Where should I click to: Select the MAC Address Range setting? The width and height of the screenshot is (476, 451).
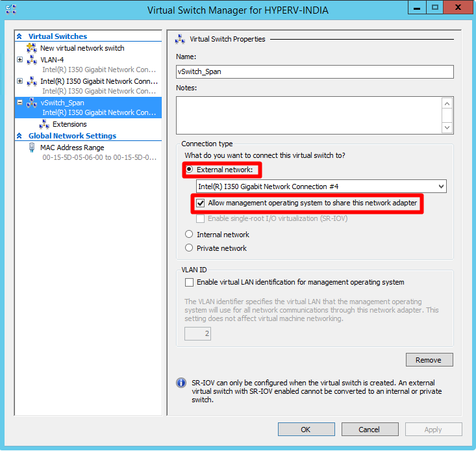pyautogui.click(x=72, y=148)
